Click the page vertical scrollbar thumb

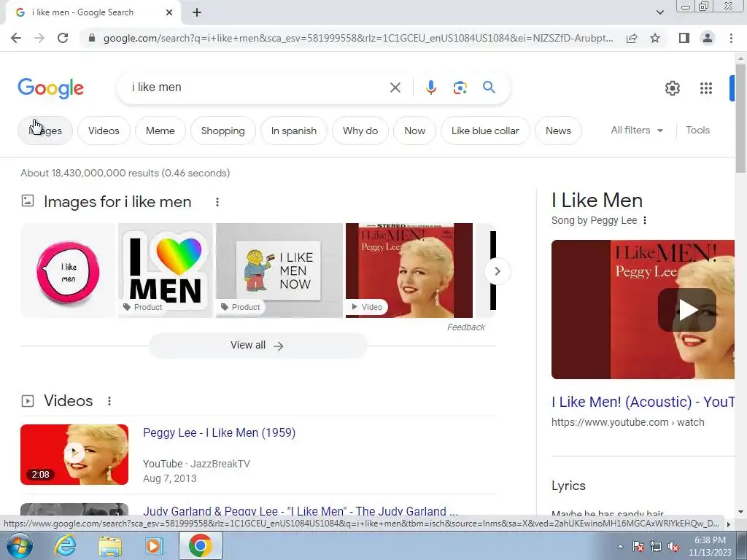tap(740, 119)
